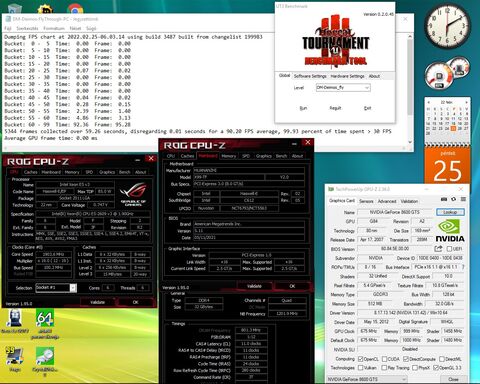Switch to the Advanced tab in GPU-Z
480x384 pixels.
(387, 201)
